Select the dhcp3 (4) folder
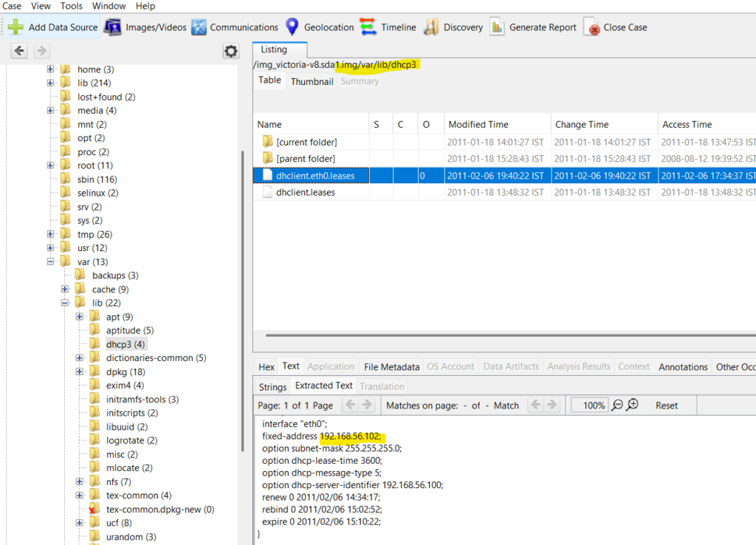Screen dimensions: 756x545 coord(125,344)
